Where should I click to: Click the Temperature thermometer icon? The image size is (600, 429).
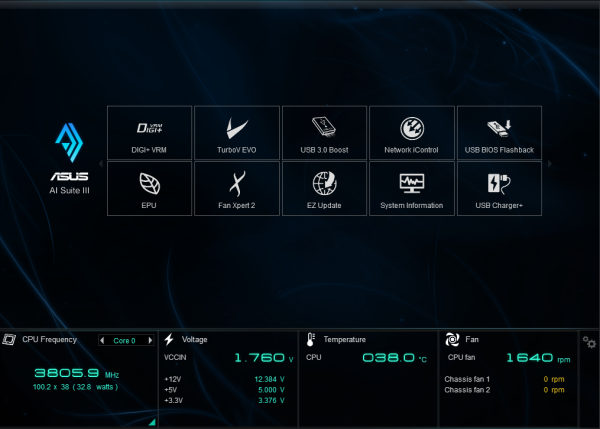pos(311,339)
